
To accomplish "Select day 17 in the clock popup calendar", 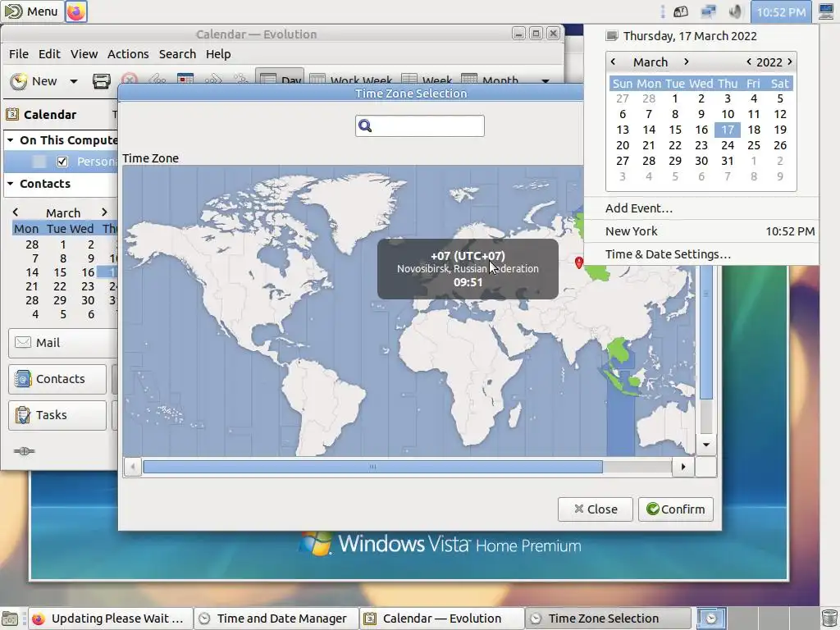I will click(x=728, y=130).
